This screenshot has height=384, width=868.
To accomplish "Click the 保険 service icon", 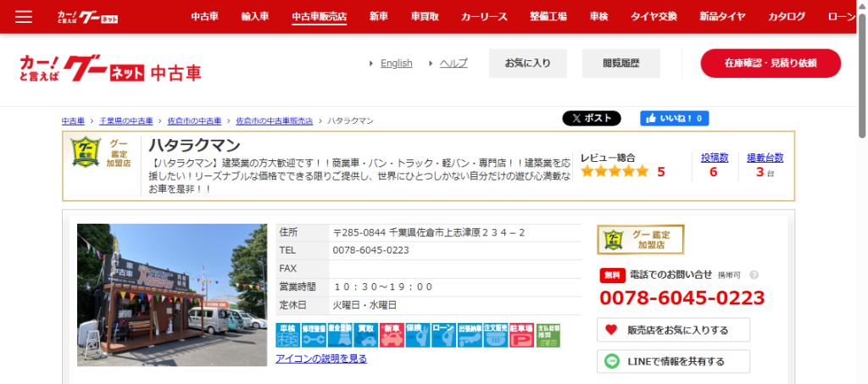I will point(418,335).
